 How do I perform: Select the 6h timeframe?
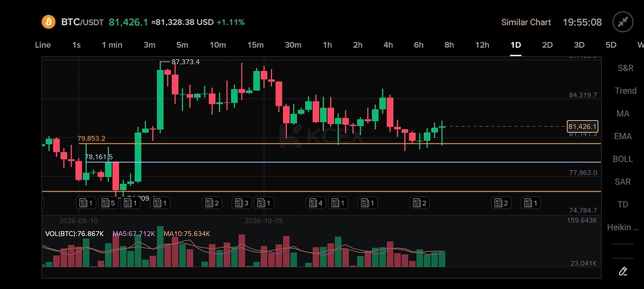418,45
